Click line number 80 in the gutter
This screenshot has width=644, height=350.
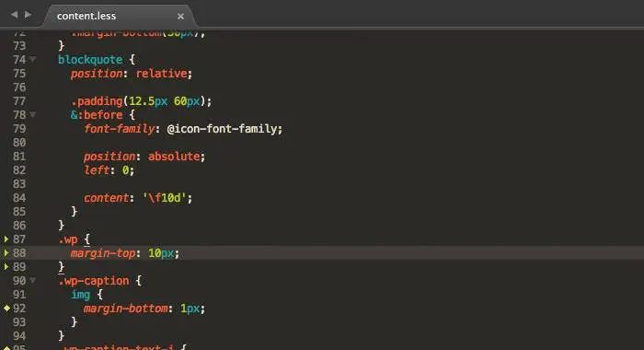click(x=19, y=143)
